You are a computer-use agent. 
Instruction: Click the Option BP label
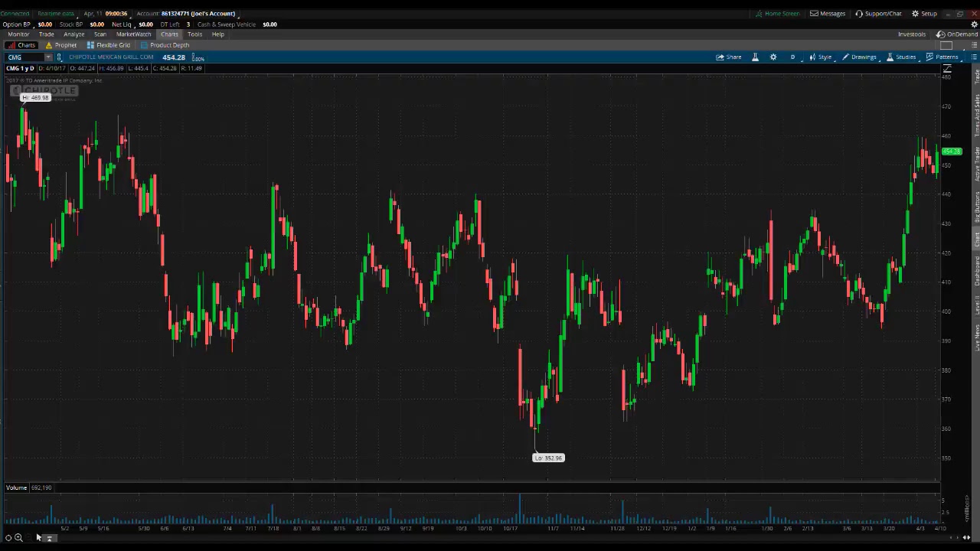pos(16,24)
